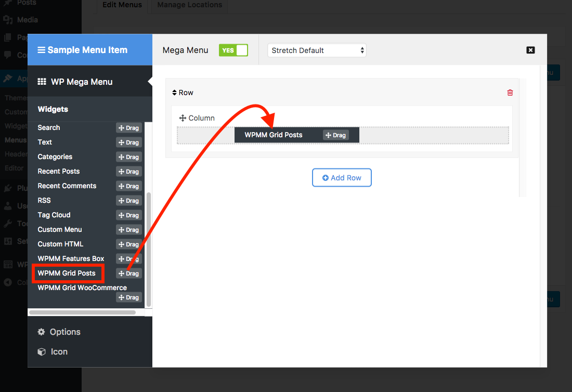Click the Recent Posts Drag handle

129,172
